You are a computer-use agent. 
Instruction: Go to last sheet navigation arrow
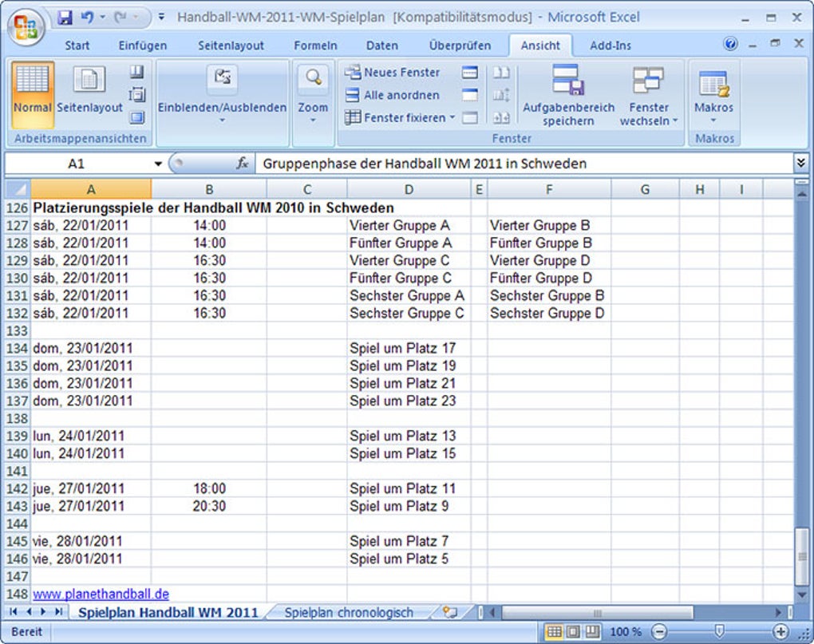coord(59,612)
